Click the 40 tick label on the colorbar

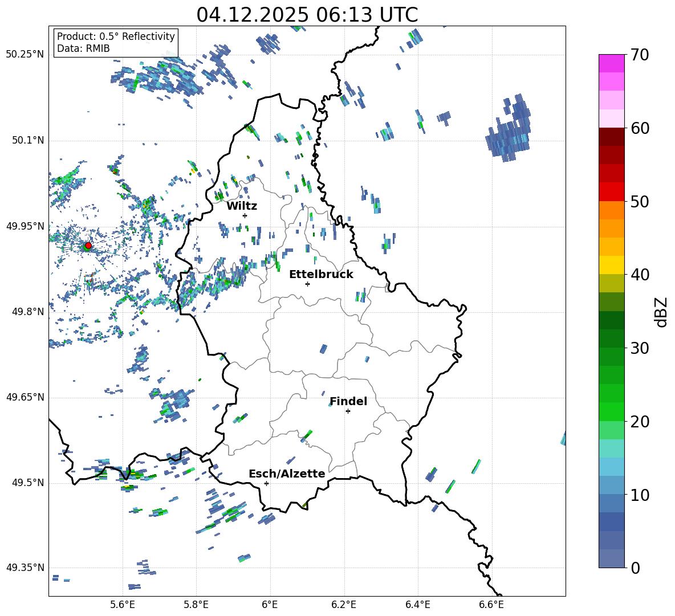(x=640, y=275)
